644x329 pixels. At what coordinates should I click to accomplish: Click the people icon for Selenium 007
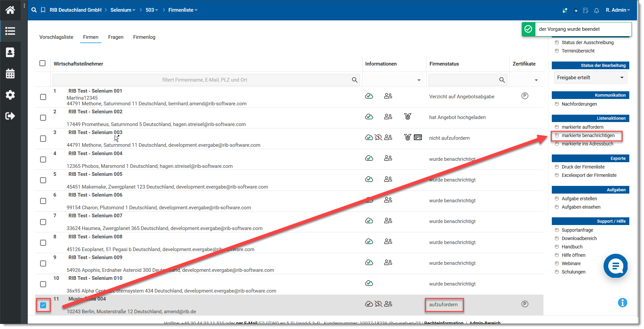click(x=388, y=221)
